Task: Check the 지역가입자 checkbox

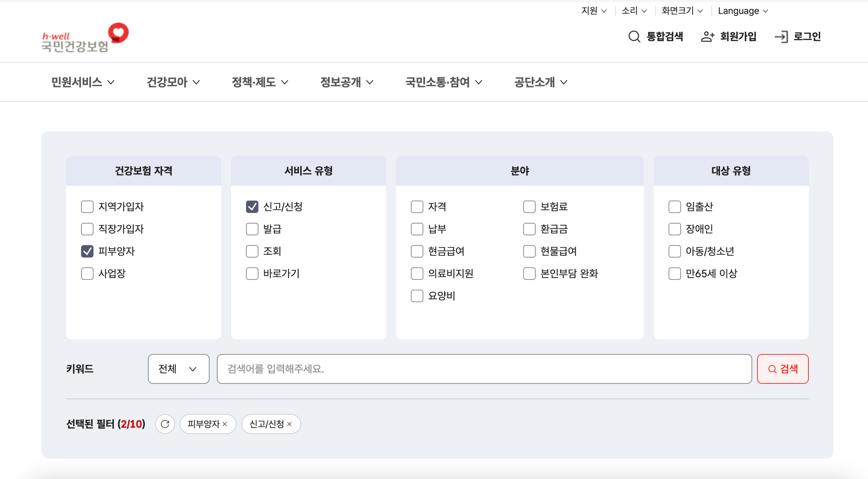Action: pos(87,207)
